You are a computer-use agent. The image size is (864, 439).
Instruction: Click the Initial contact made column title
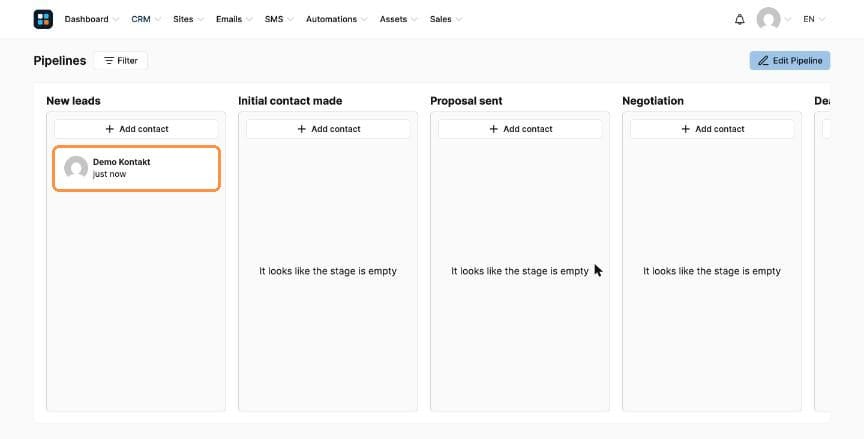pos(290,101)
